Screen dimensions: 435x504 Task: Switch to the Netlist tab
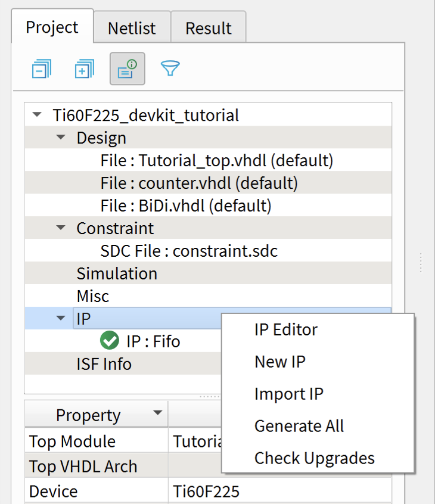pos(132,28)
